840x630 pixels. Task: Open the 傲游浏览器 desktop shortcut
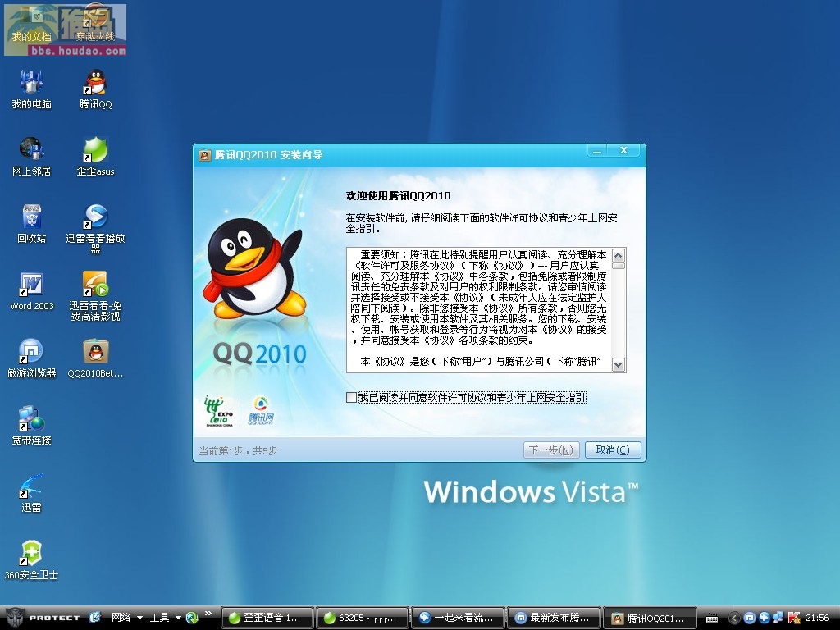(32, 358)
